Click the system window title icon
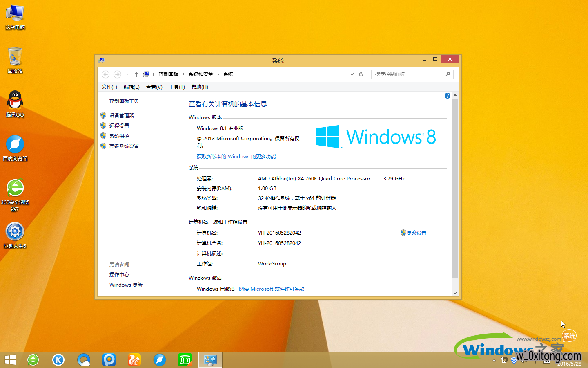This screenshot has height=368, width=588. [102, 61]
